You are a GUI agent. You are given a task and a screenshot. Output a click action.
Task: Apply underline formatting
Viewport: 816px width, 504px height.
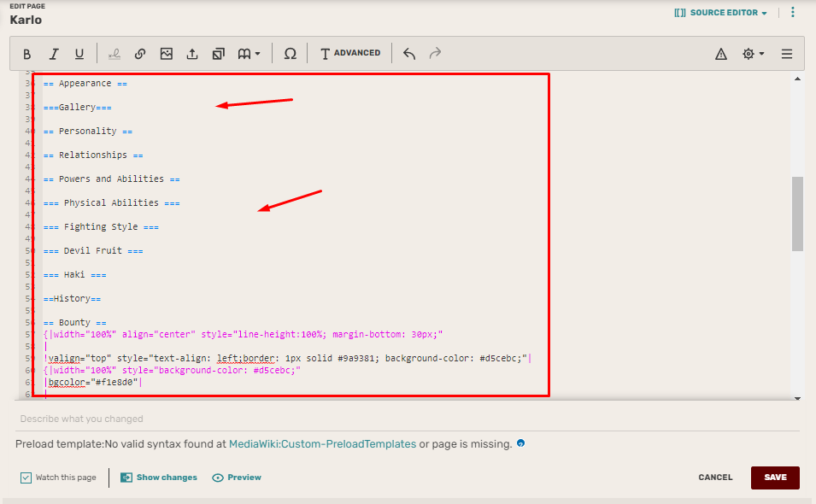coord(79,54)
